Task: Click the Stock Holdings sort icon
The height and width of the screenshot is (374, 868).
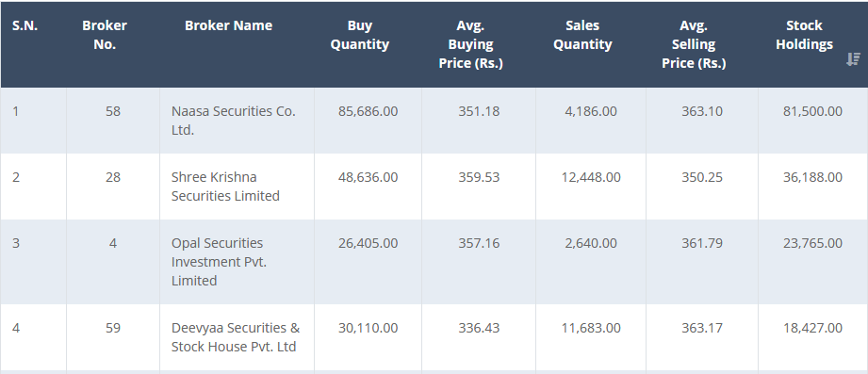Action: pos(853,59)
